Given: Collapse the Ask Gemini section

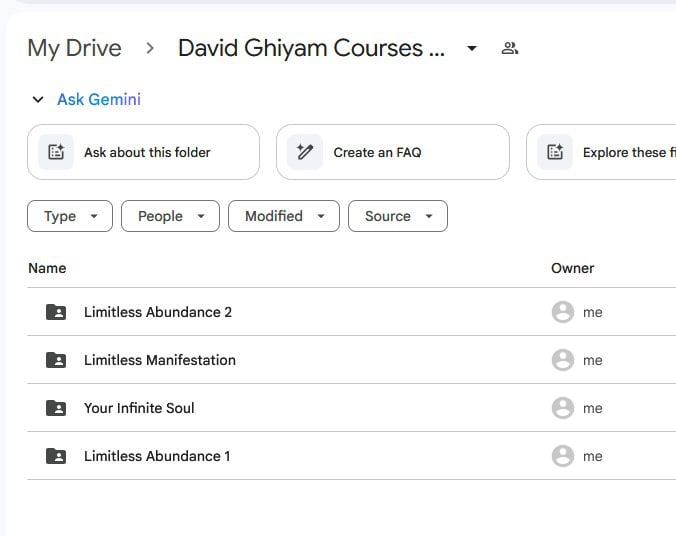Looking at the screenshot, I should tap(38, 100).
